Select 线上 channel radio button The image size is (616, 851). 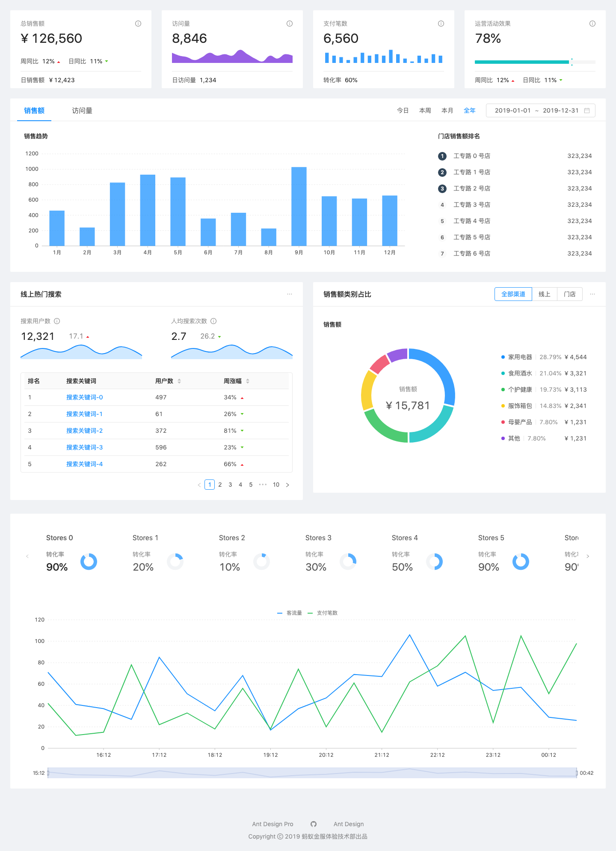[545, 294]
